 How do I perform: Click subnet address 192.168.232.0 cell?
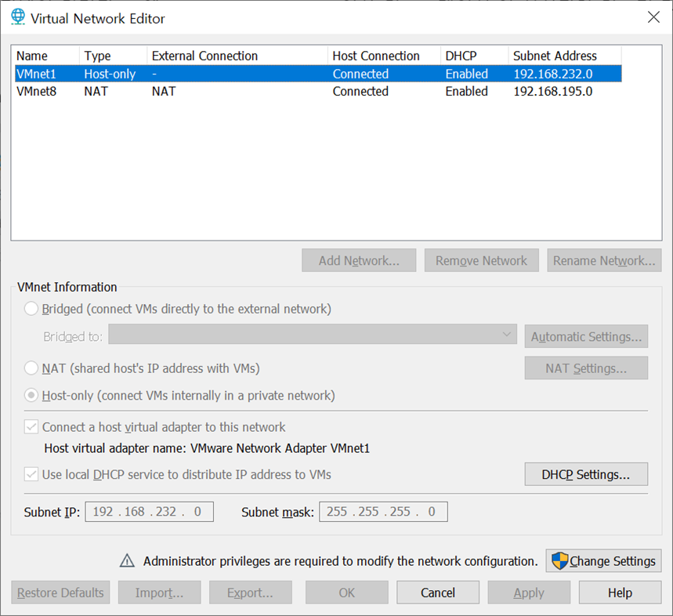tap(553, 74)
